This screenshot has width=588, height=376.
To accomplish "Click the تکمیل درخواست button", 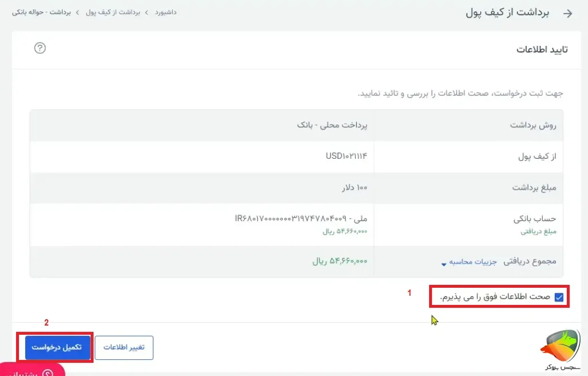I will click(58, 347).
